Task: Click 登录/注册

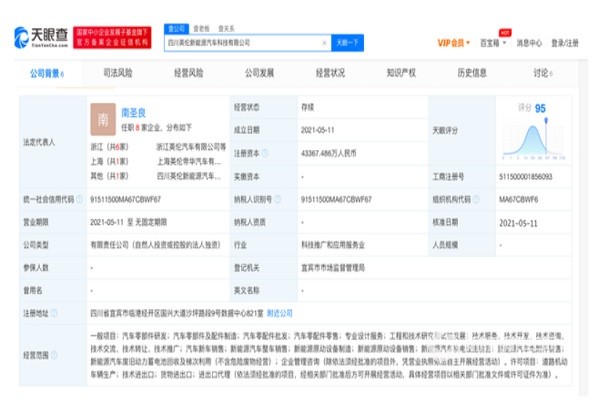Action: coord(565,43)
